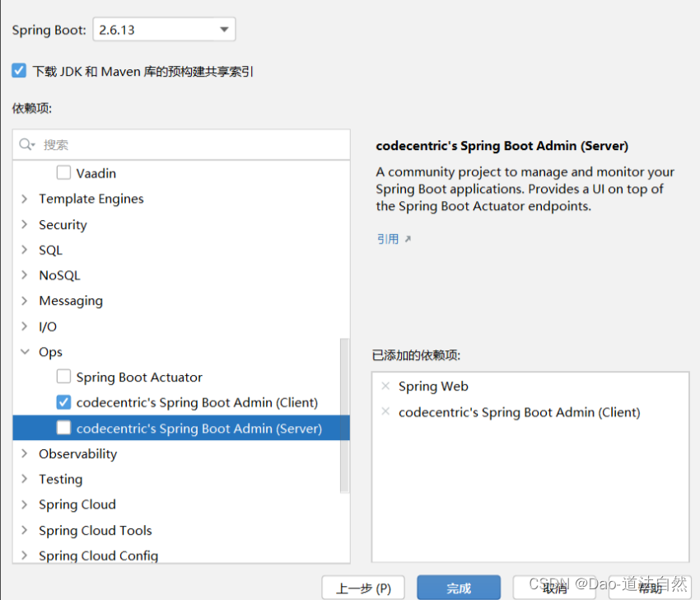Select the Testing tree label

pos(61,479)
